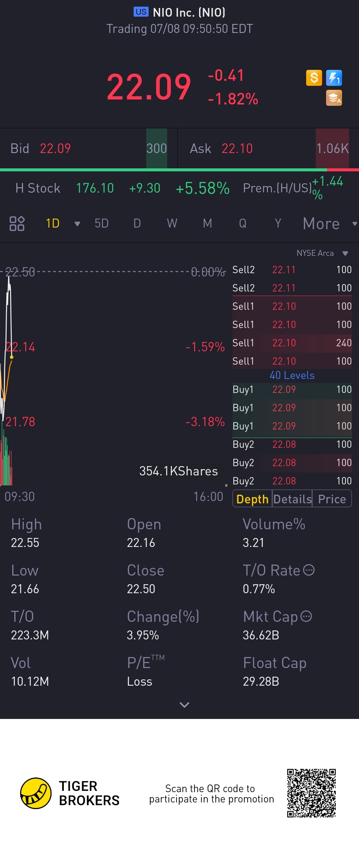The height and width of the screenshot is (868, 359).
Task: Tap the bid/ask ratio bar
Action: pos(179,170)
